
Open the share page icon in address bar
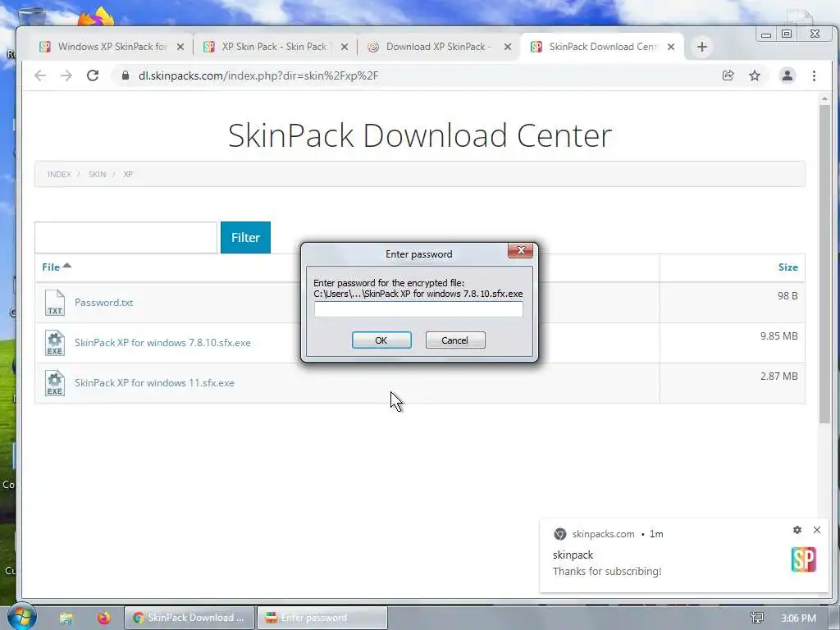point(728,75)
